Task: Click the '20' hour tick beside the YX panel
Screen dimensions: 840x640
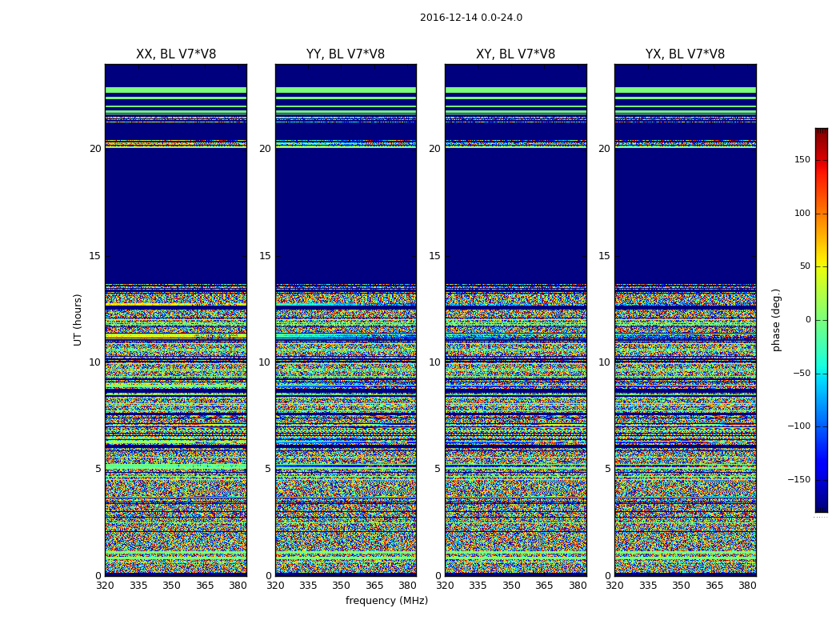Action: (x=604, y=149)
